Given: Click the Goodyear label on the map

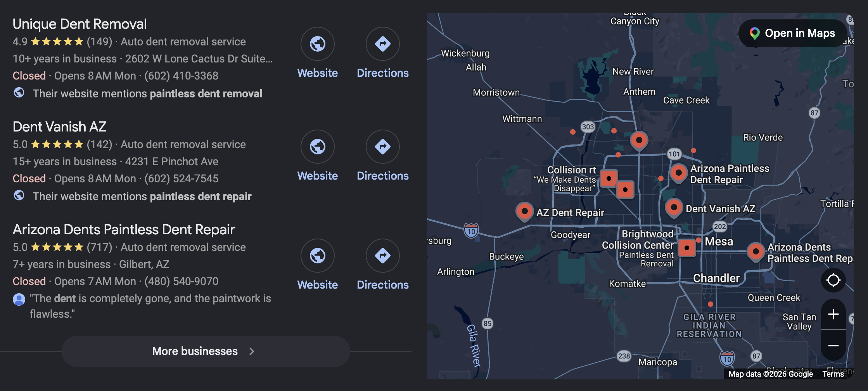Looking at the screenshot, I should [x=571, y=235].
